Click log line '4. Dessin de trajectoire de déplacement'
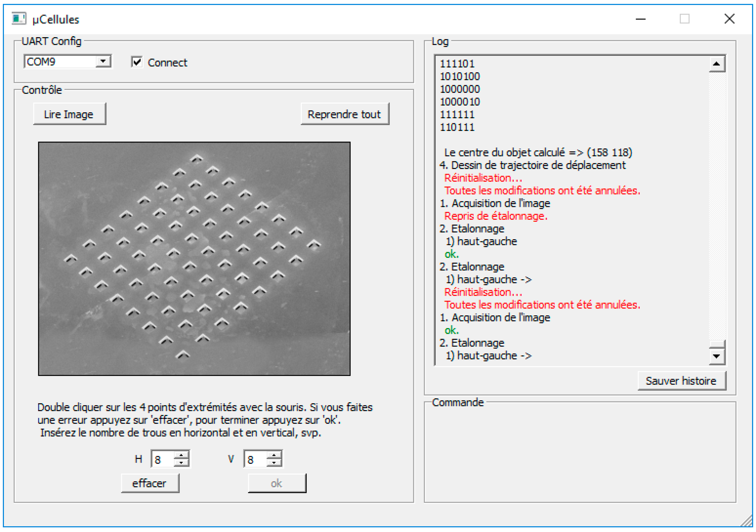Image resolution: width=756 pixels, height=532 pixels. 532,165
